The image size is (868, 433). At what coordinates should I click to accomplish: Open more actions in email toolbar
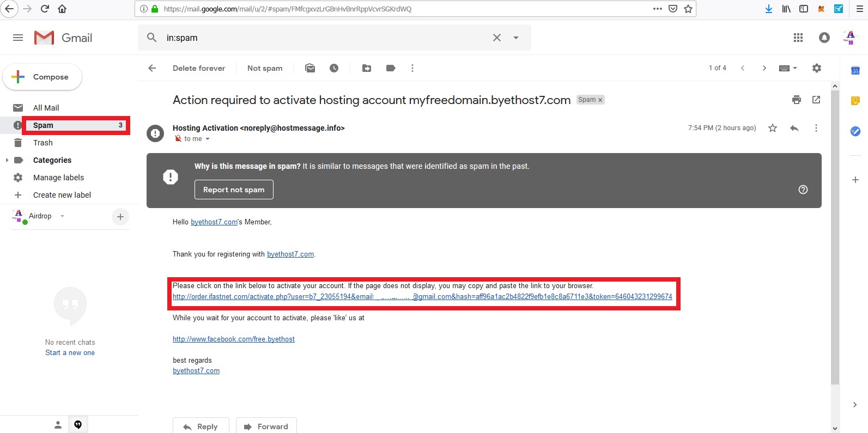(412, 68)
